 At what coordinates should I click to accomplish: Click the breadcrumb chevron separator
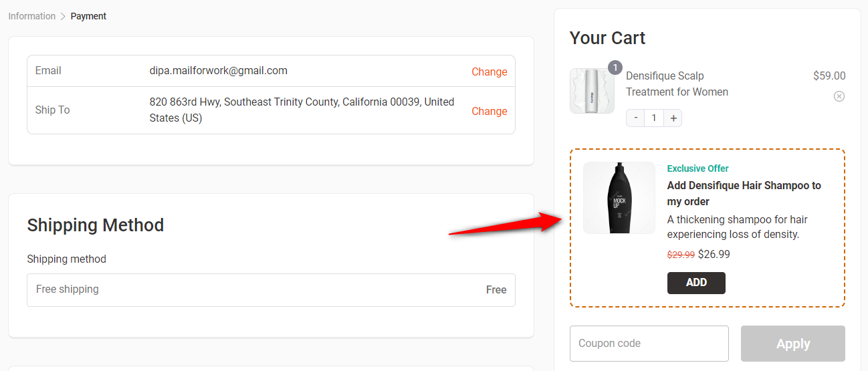coord(64,16)
